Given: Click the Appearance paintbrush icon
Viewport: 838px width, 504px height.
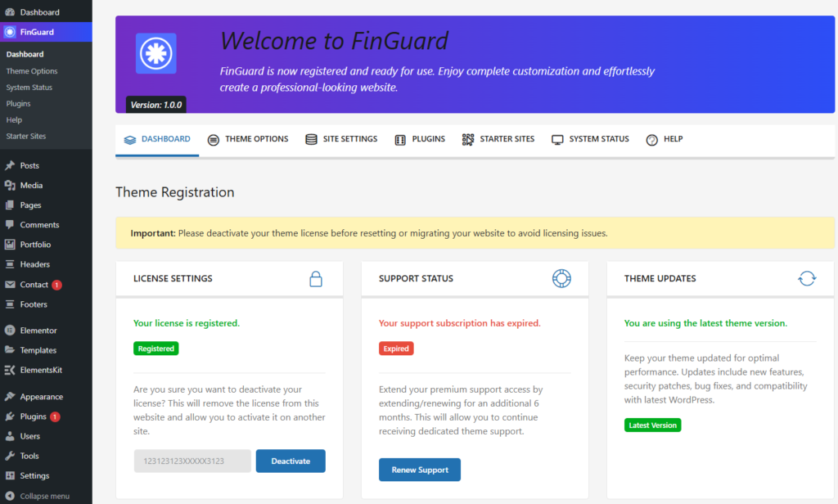Looking at the screenshot, I should (x=10, y=397).
